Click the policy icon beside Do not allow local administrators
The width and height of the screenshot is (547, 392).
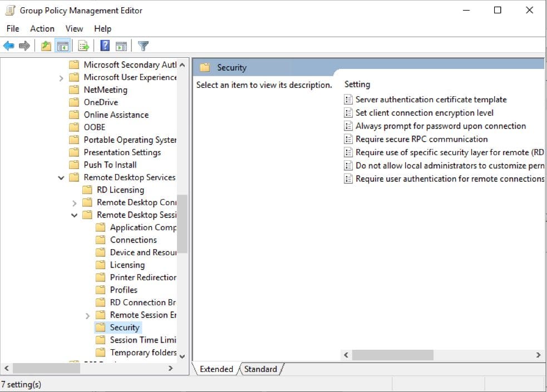(x=348, y=166)
